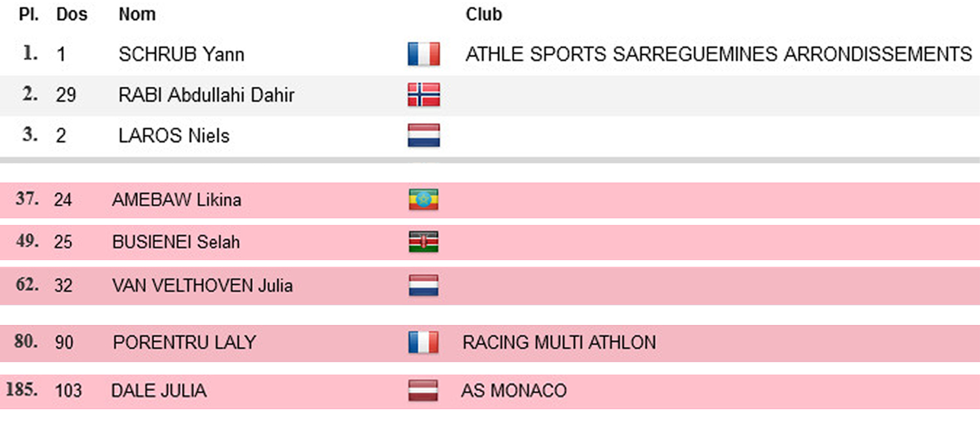Click the AMEBAW Likina name
980x421 pixels.
click(x=176, y=199)
